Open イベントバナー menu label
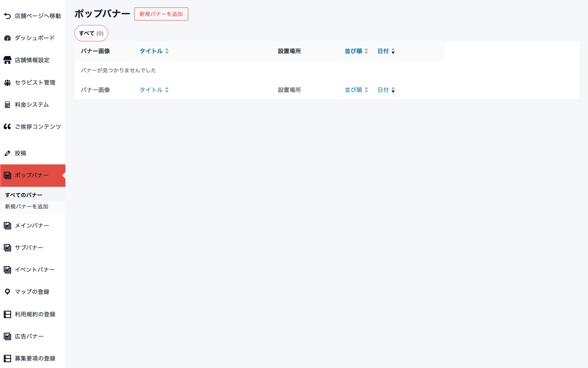Viewport: 588px width, 368px height. (x=35, y=270)
